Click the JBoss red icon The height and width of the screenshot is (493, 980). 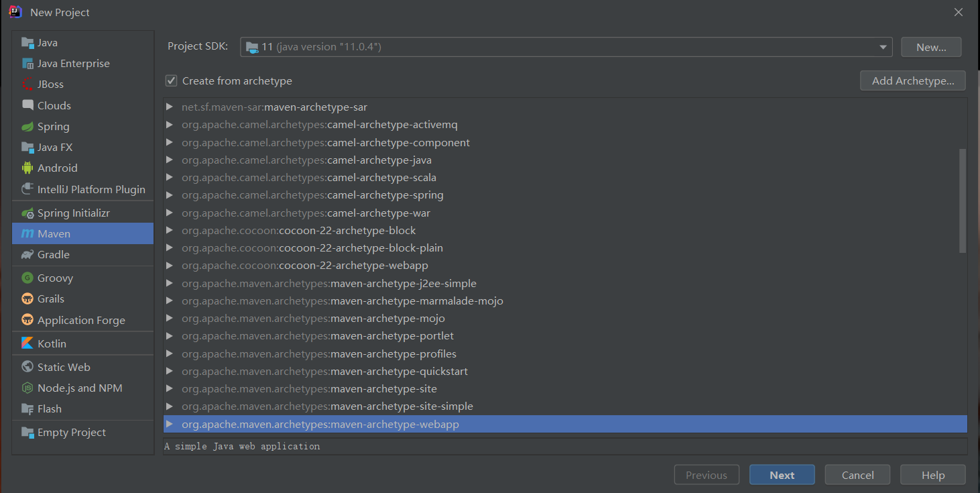[x=27, y=85]
